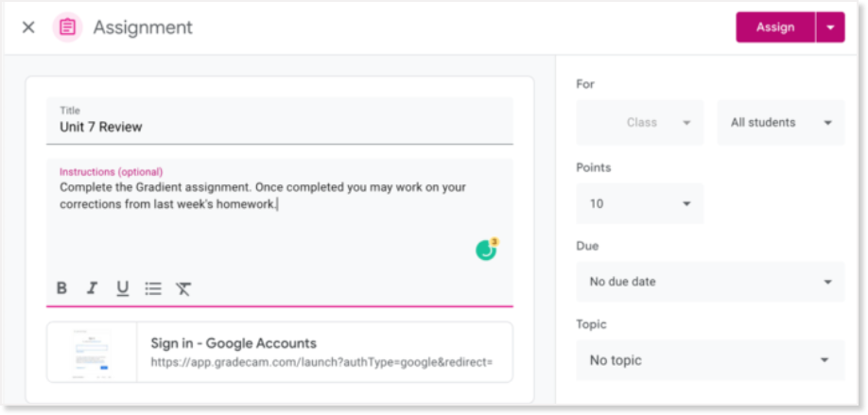Insert a bulleted list in instructions
The height and width of the screenshot is (415, 868).
coord(153,288)
